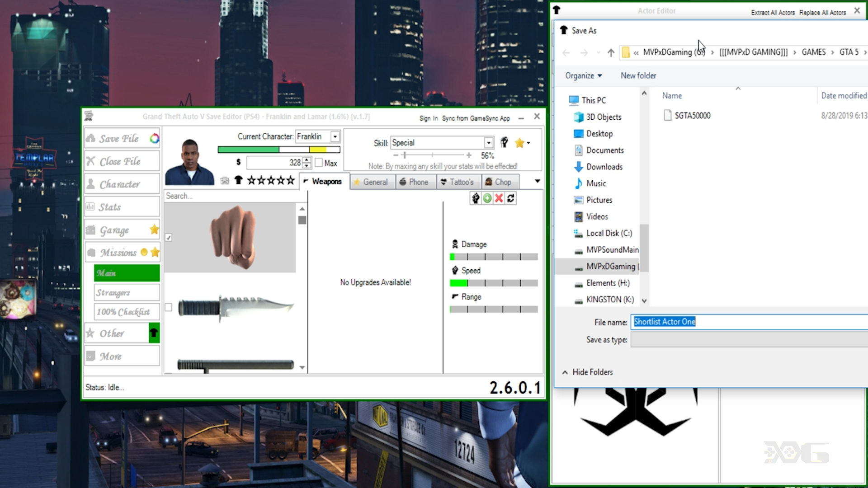Open the Skill dropdown
The image size is (868, 488).
(x=488, y=143)
